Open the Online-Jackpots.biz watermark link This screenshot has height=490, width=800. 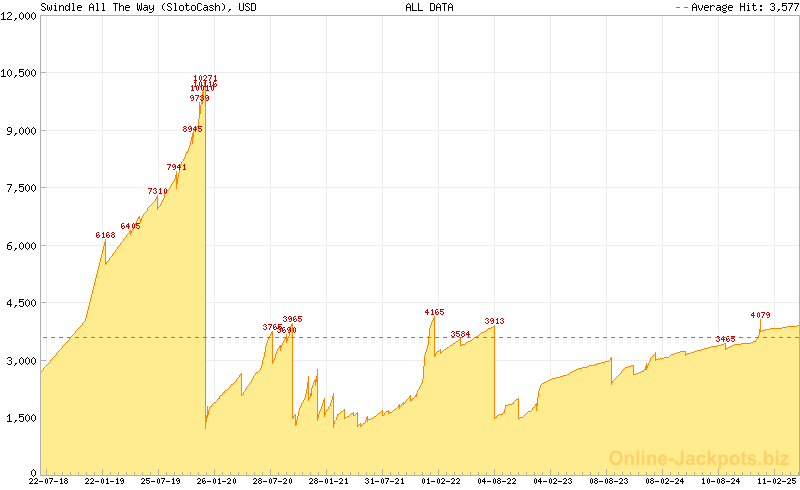click(693, 458)
